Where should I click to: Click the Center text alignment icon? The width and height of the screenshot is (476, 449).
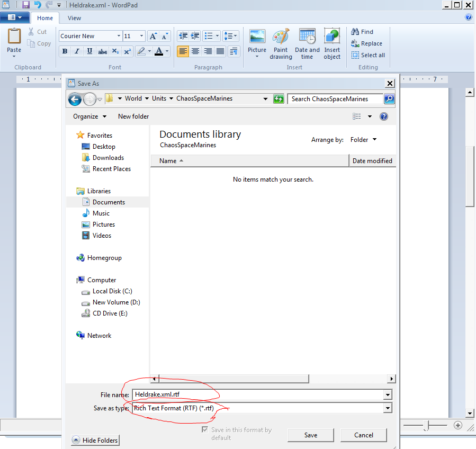[x=195, y=51]
